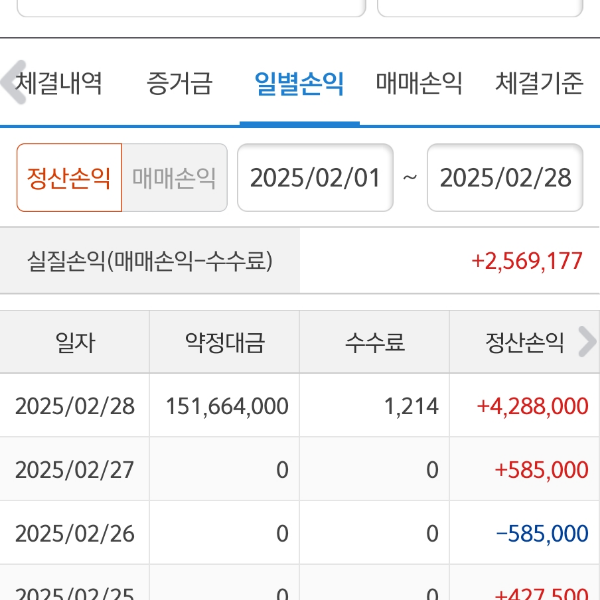The width and height of the screenshot is (600, 600).
Task: Select the 2025/02/27 date cell in the table
Action: [x=75, y=470]
